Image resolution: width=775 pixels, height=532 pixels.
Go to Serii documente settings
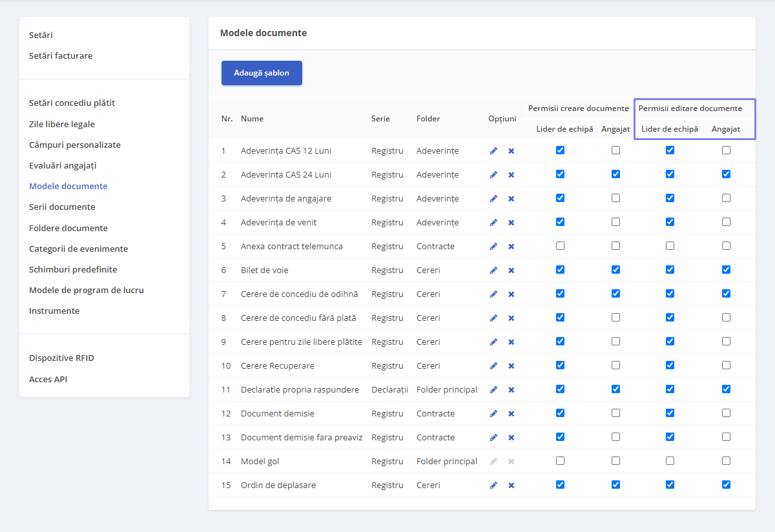(x=62, y=207)
